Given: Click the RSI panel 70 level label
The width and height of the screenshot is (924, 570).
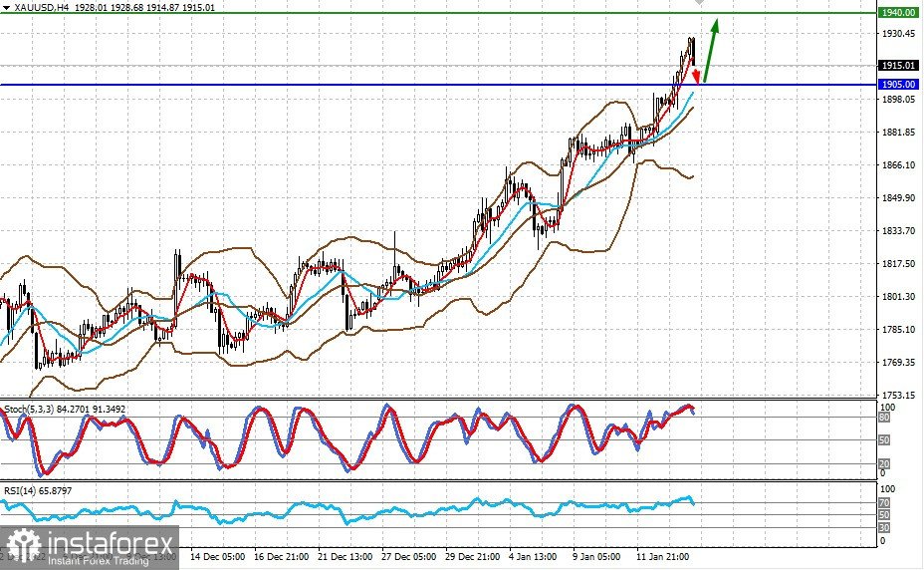Looking at the screenshot, I should (884, 503).
